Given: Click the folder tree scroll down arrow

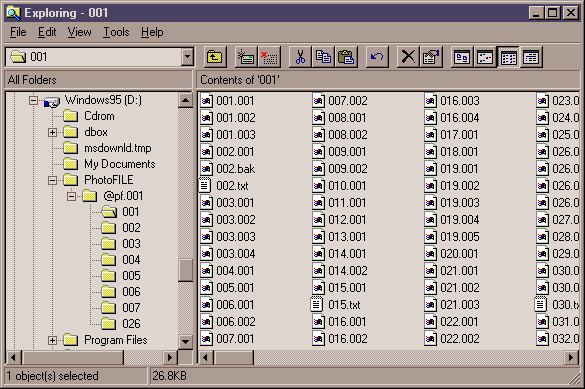Looking at the screenshot, I should (x=185, y=341).
